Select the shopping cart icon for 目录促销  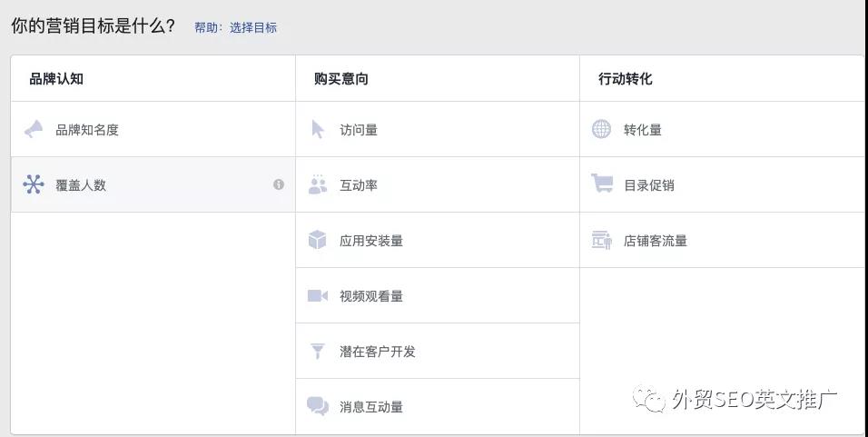pos(602,184)
